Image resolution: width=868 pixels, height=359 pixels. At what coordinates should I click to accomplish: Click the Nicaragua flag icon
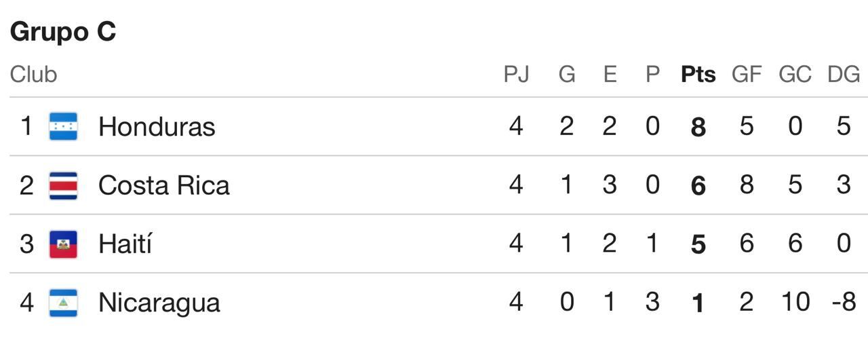[63, 303]
